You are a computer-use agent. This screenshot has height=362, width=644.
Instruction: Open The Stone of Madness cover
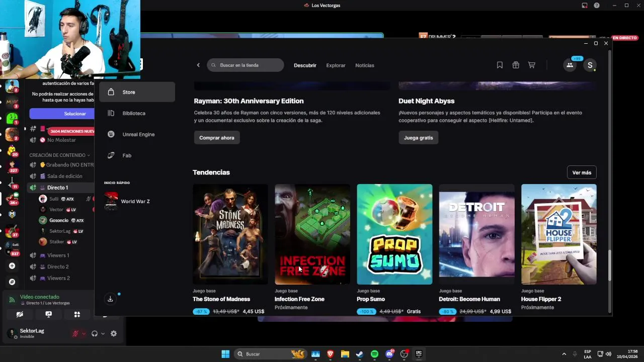(x=230, y=234)
